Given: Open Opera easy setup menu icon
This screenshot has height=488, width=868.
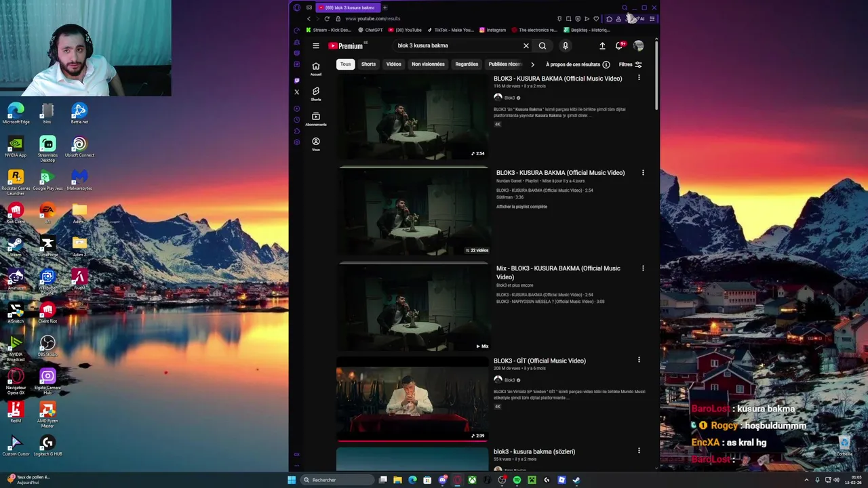Looking at the screenshot, I should (652, 19).
